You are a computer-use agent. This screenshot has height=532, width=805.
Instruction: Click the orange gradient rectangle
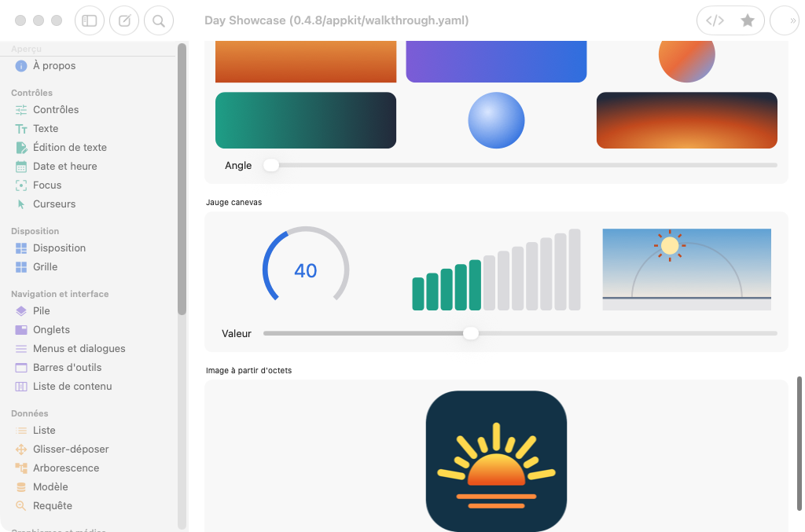tap(306, 61)
